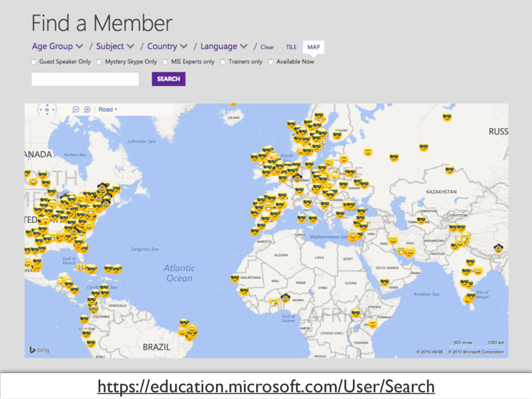
Task: Expand the Age Group filter
Action: coord(57,46)
